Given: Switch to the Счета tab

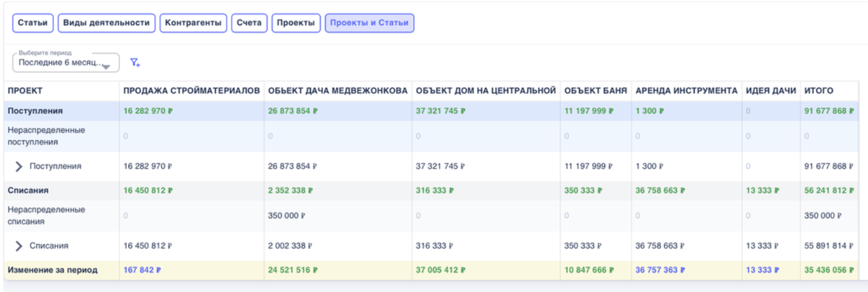Looking at the screenshot, I should 250,23.
